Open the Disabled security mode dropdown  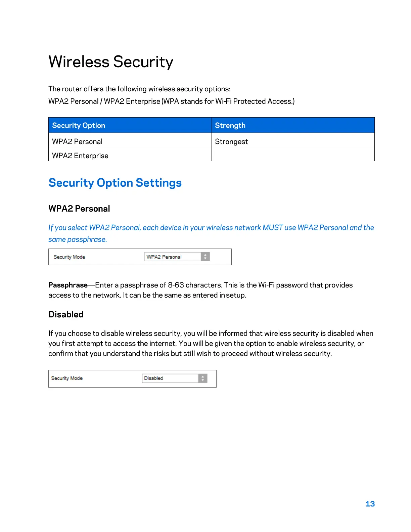pos(170,378)
